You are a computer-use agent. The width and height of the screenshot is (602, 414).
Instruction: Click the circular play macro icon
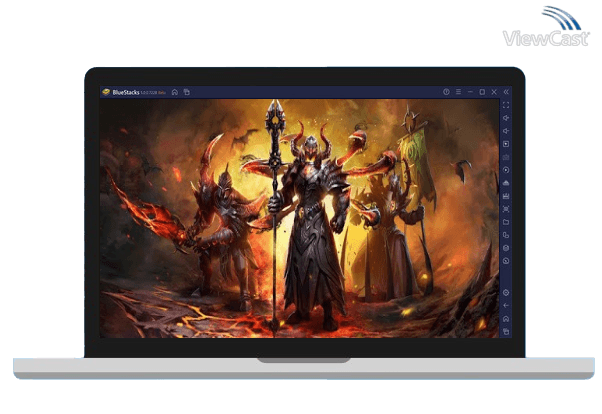pos(506,170)
